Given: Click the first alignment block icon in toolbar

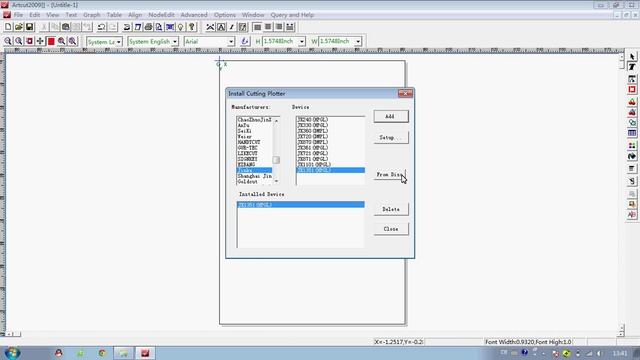Looking at the screenshot, I should click(257, 27).
